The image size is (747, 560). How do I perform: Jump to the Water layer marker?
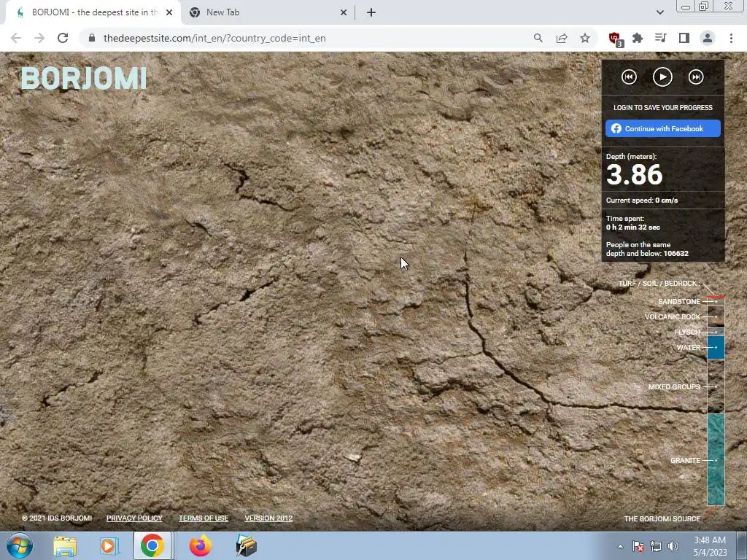689,348
